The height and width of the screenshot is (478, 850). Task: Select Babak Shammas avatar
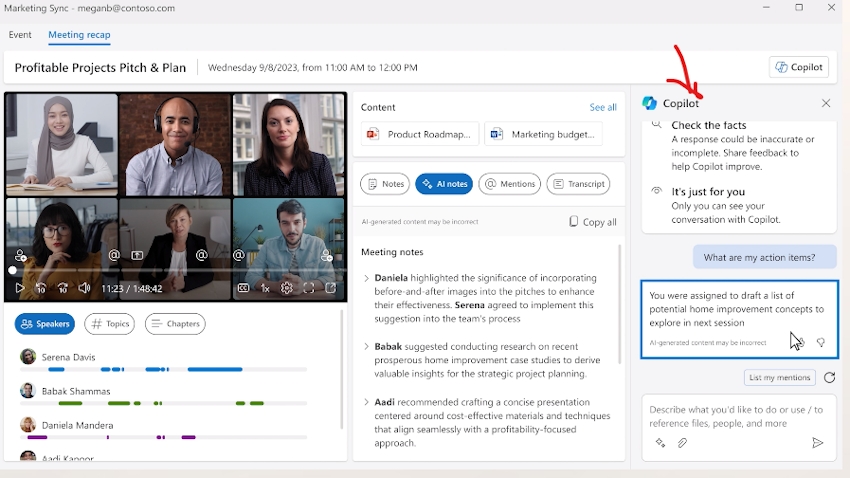[x=28, y=391]
